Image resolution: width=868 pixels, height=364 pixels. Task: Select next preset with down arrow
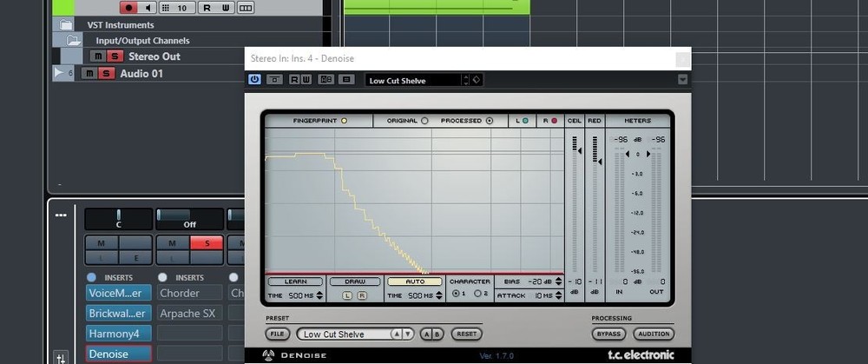pyautogui.click(x=407, y=334)
